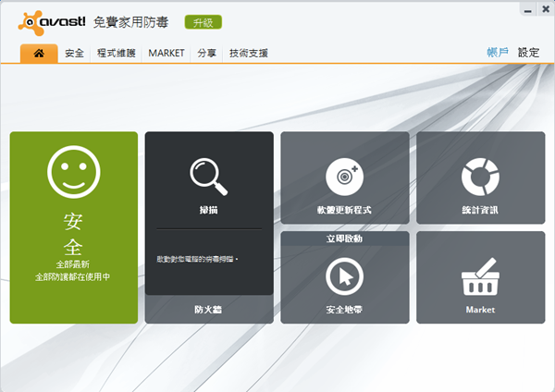This screenshot has width=555, height=392.
Task: Click the 軟體更新程式 disc icon
Action: tap(344, 175)
